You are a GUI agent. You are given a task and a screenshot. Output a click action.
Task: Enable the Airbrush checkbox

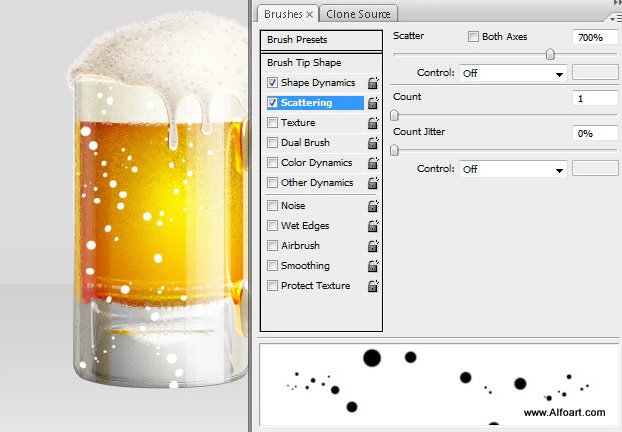coord(272,245)
